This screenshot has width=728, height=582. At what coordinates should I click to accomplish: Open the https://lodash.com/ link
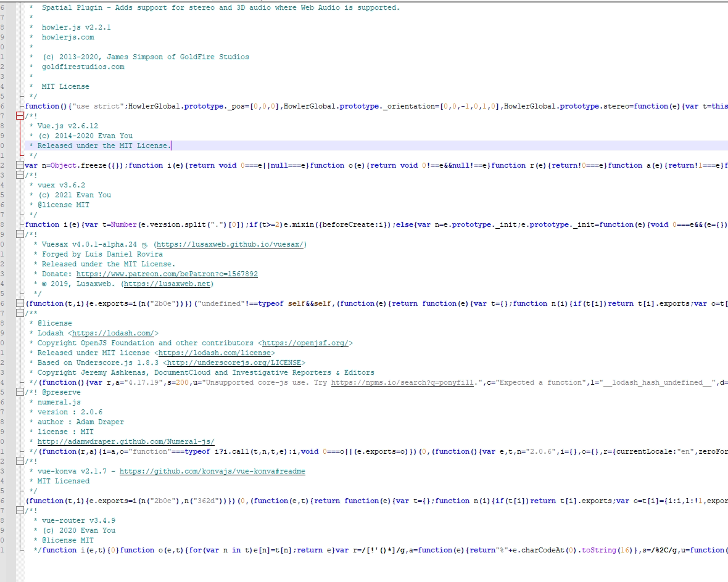[114, 334]
